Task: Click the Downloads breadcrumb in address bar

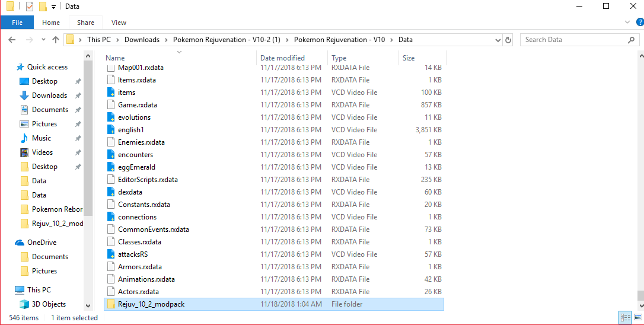Action: [x=142, y=40]
